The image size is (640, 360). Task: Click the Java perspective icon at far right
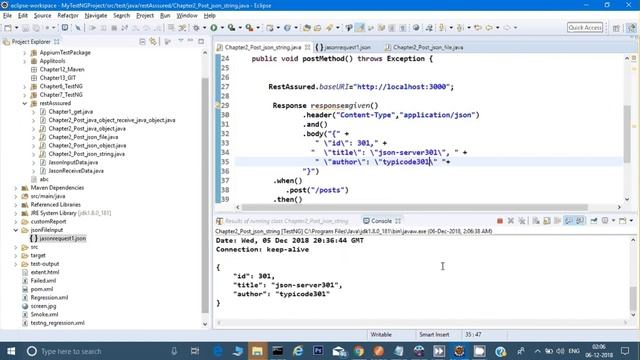click(631, 28)
